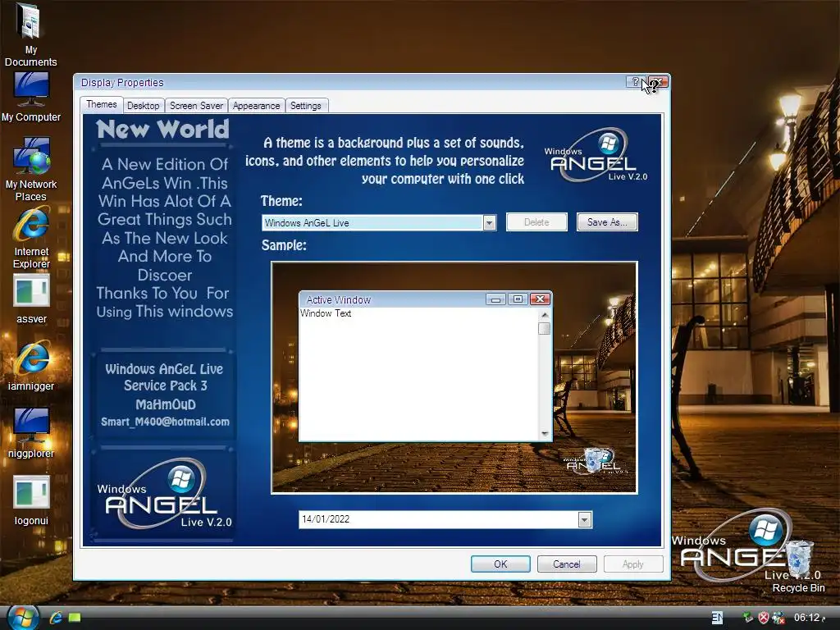840x630 pixels.
Task: Open the My Documents desktop icon
Action: [x=30, y=34]
